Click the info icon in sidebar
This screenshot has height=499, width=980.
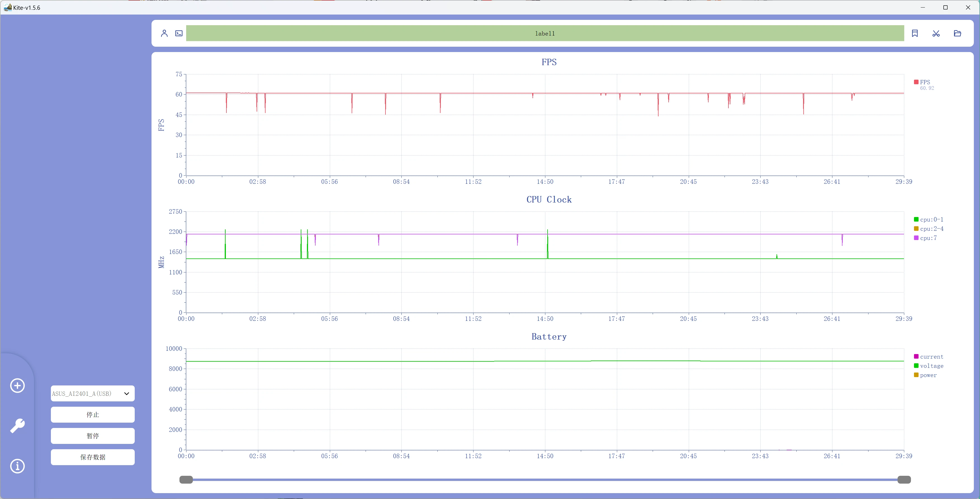click(x=18, y=466)
